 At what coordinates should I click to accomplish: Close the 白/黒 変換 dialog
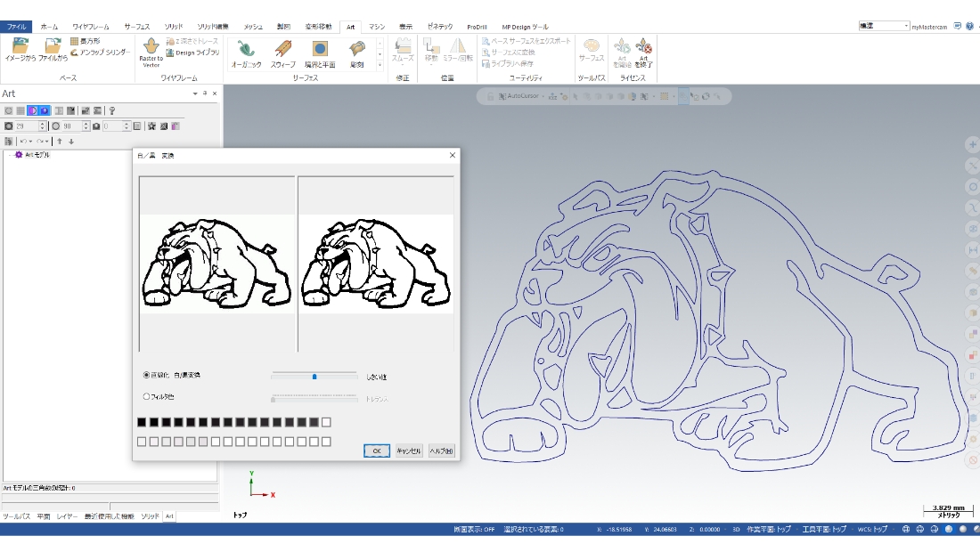(x=453, y=155)
